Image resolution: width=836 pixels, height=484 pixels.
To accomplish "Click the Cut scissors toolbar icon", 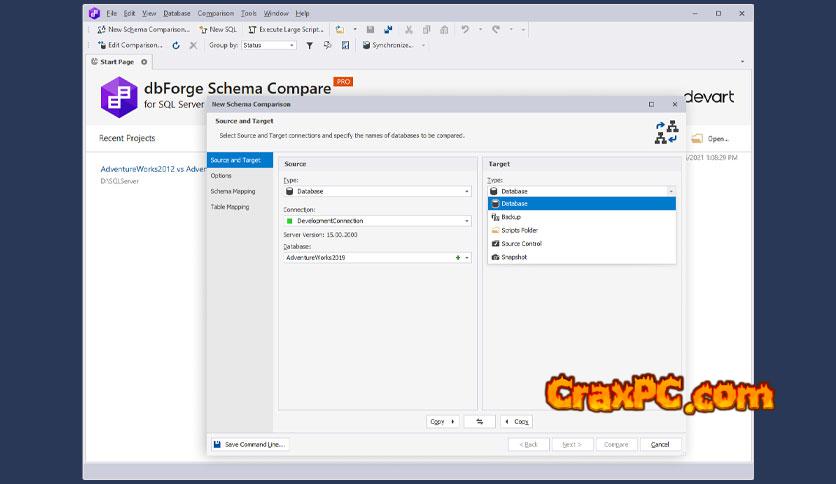I will pyautogui.click(x=408, y=30).
